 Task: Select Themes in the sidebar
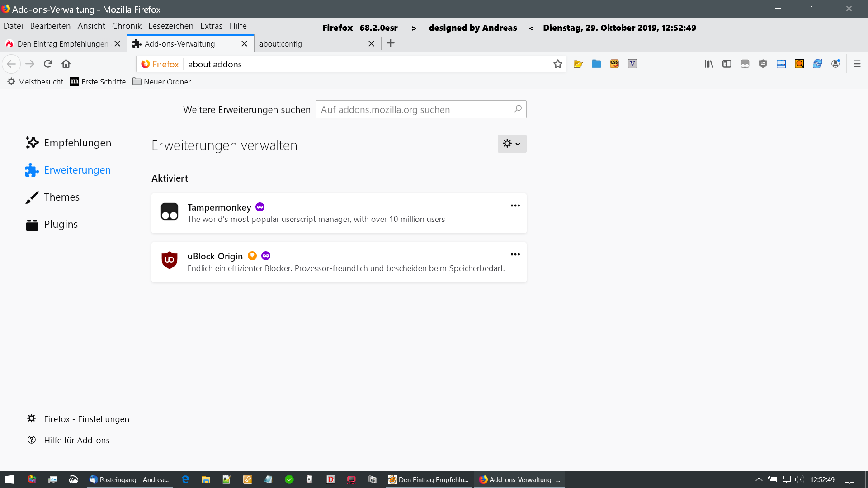point(61,197)
